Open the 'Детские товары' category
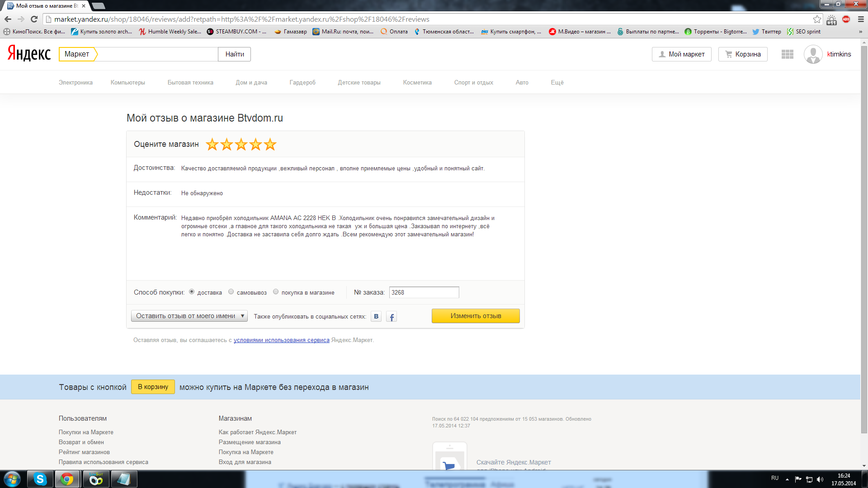The width and height of the screenshot is (868, 488). [359, 83]
